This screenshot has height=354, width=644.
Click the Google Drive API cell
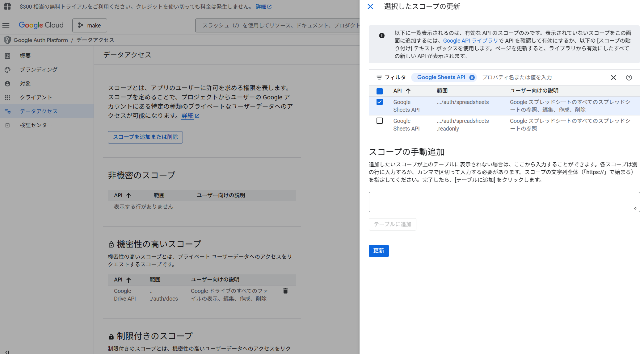125,295
